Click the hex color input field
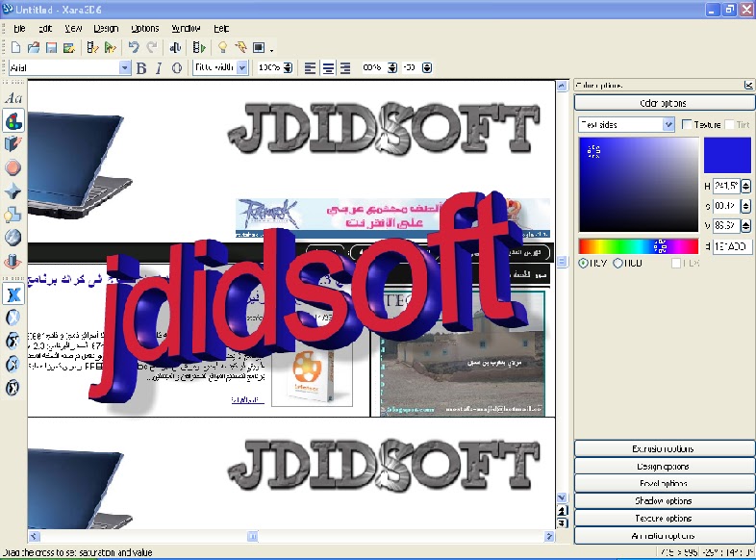 click(731, 246)
